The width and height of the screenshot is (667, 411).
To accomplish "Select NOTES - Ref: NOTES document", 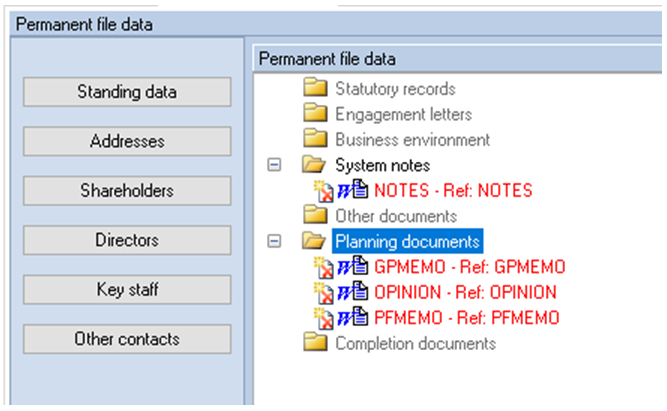I will (x=453, y=191).
